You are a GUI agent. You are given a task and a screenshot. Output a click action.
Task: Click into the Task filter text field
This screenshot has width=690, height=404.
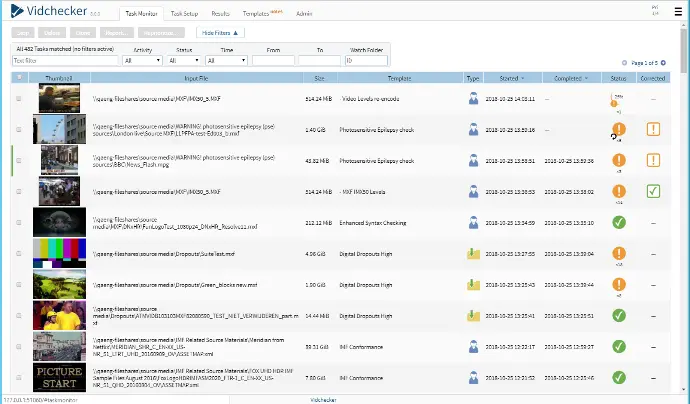click(65, 60)
